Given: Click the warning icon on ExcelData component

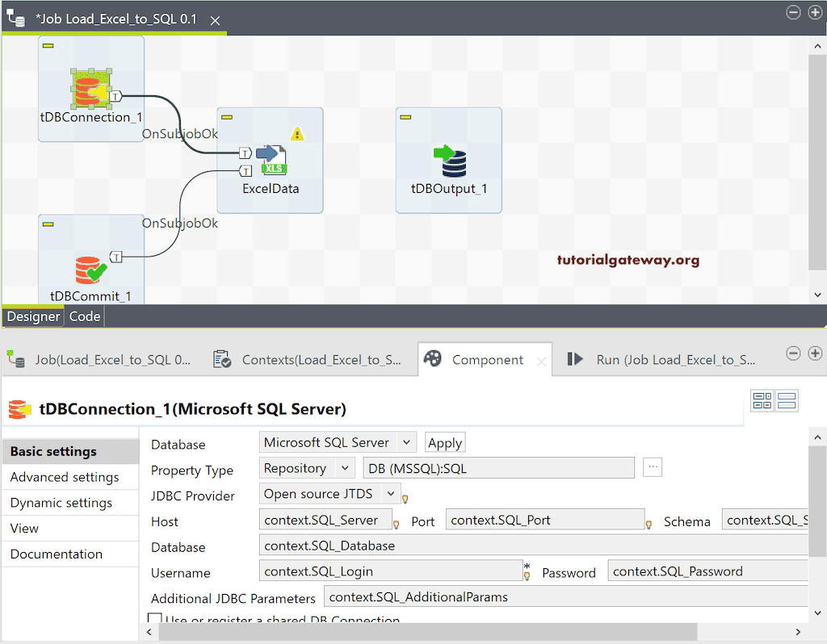Looking at the screenshot, I should 296,132.
